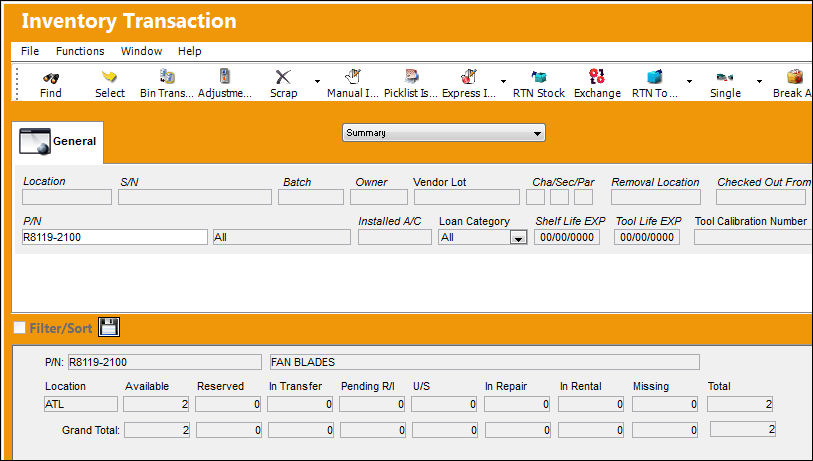813x461 pixels.
Task: Click the lower P/N result field
Action: (165, 362)
